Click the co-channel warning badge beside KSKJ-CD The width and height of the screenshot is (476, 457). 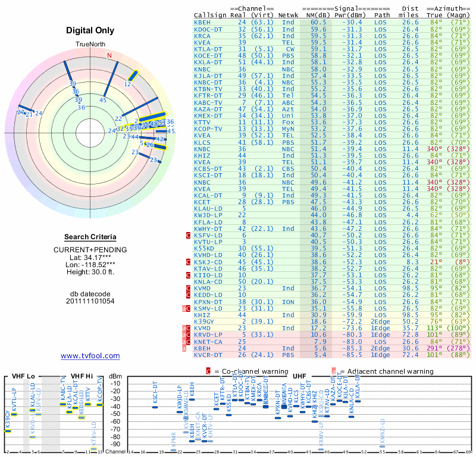pyautogui.click(x=188, y=262)
